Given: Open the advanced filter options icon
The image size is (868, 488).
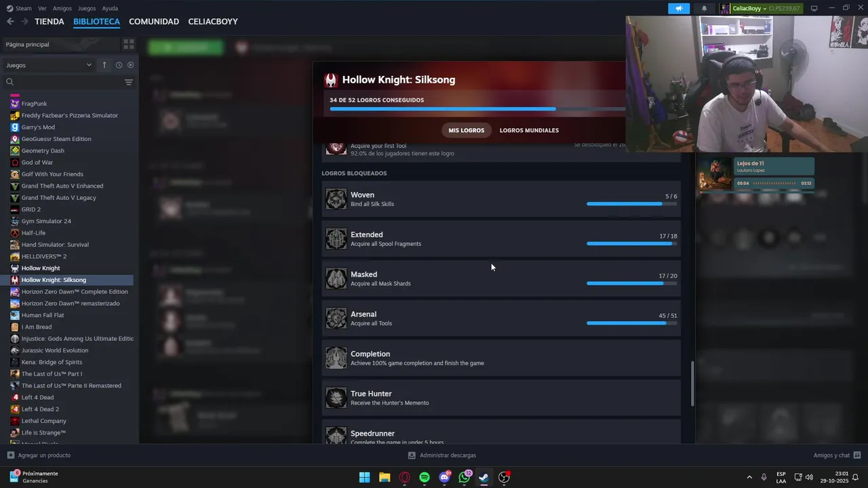Looking at the screenshot, I should (x=128, y=82).
